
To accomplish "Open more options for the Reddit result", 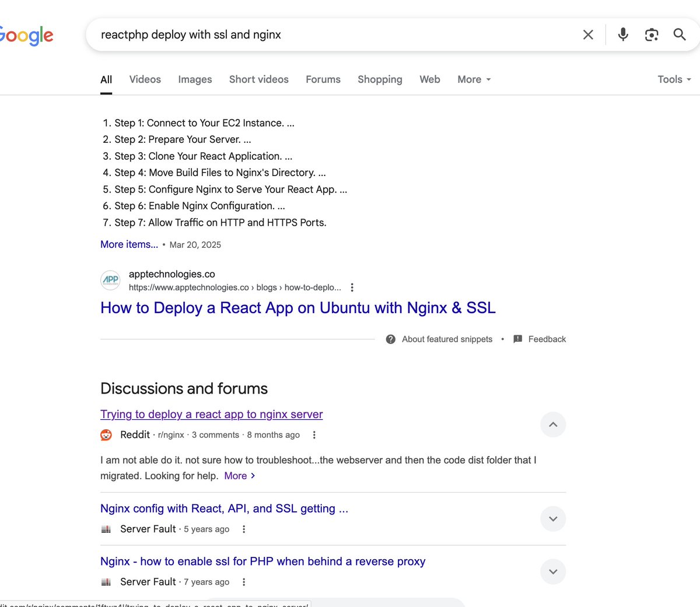I will [314, 435].
